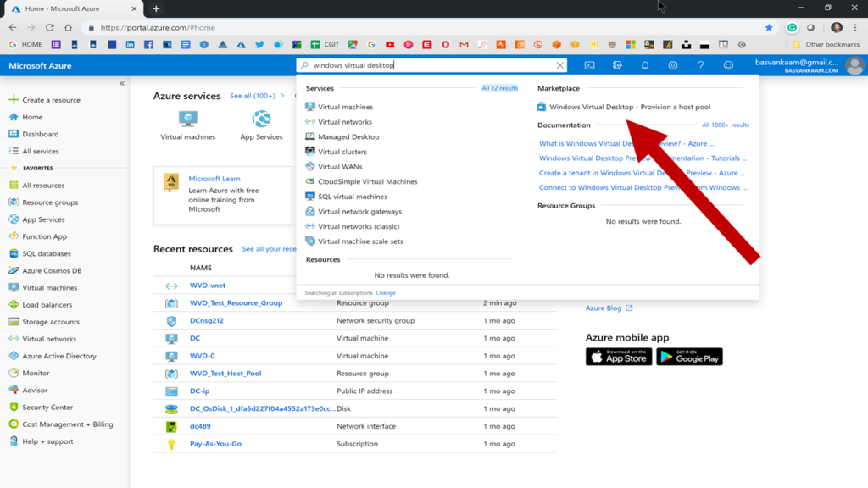
Task: Open the App Services tile in Azure services
Action: pos(261,125)
